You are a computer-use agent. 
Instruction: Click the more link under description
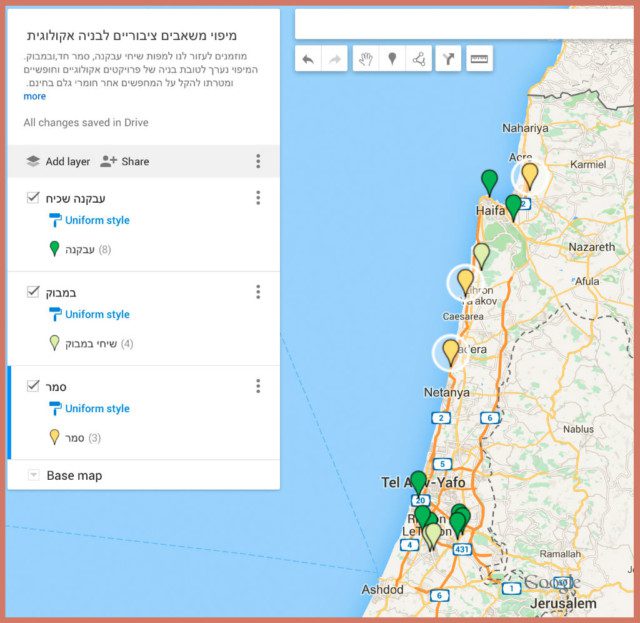[x=35, y=96]
